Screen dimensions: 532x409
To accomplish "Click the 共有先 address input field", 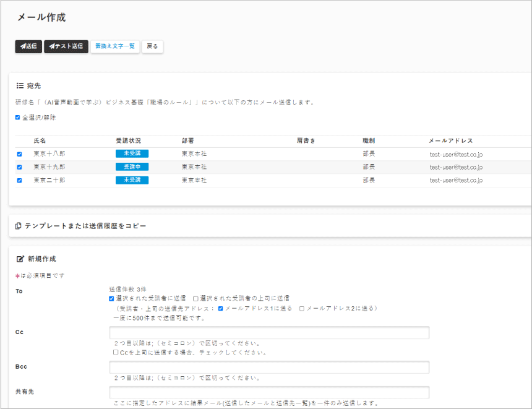I will tap(269, 393).
